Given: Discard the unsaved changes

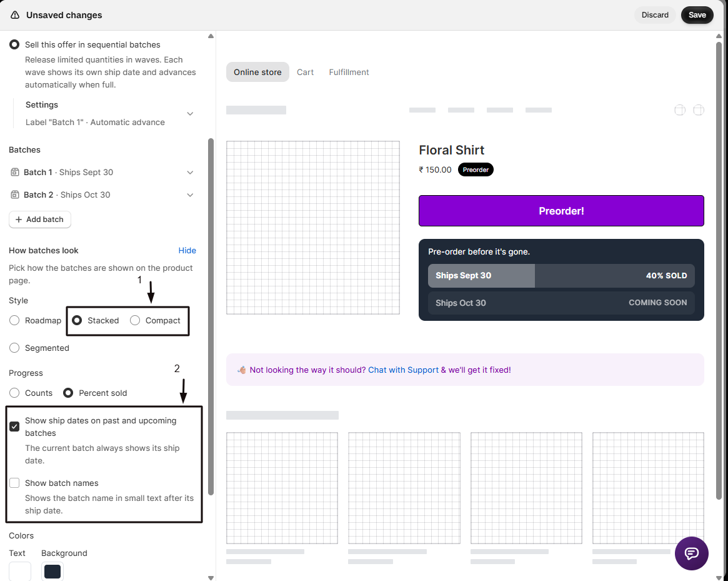Looking at the screenshot, I should click(x=655, y=15).
